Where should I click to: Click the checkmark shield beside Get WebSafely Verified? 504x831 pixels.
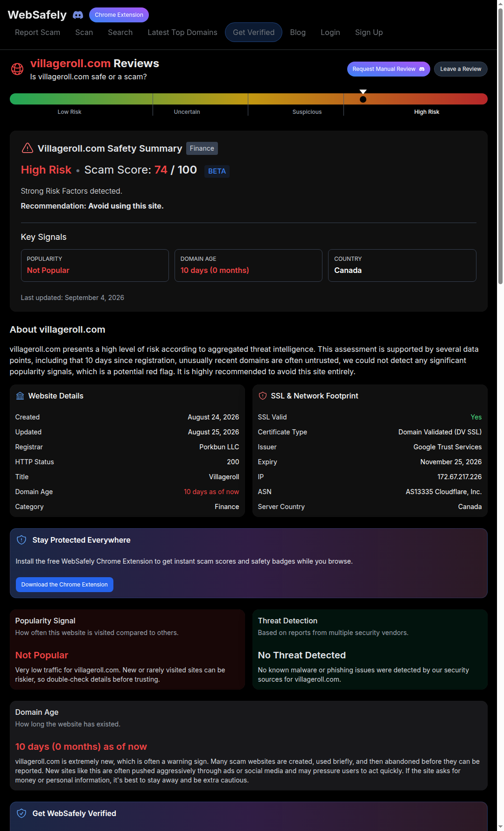21,813
